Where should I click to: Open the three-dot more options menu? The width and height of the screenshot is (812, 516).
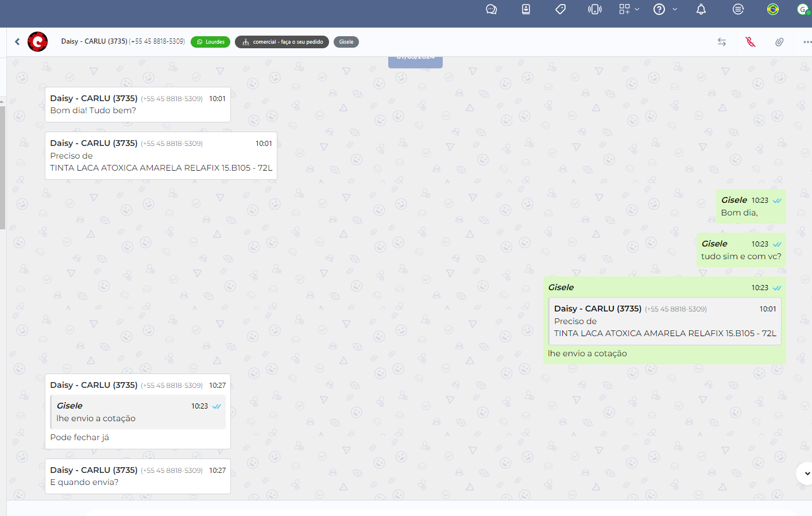tap(807, 42)
